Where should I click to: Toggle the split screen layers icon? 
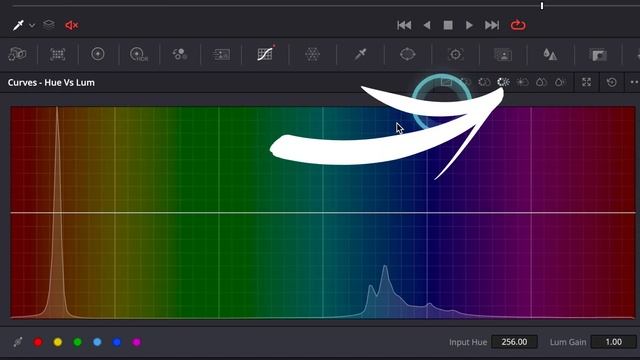pyautogui.click(x=49, y=24)
